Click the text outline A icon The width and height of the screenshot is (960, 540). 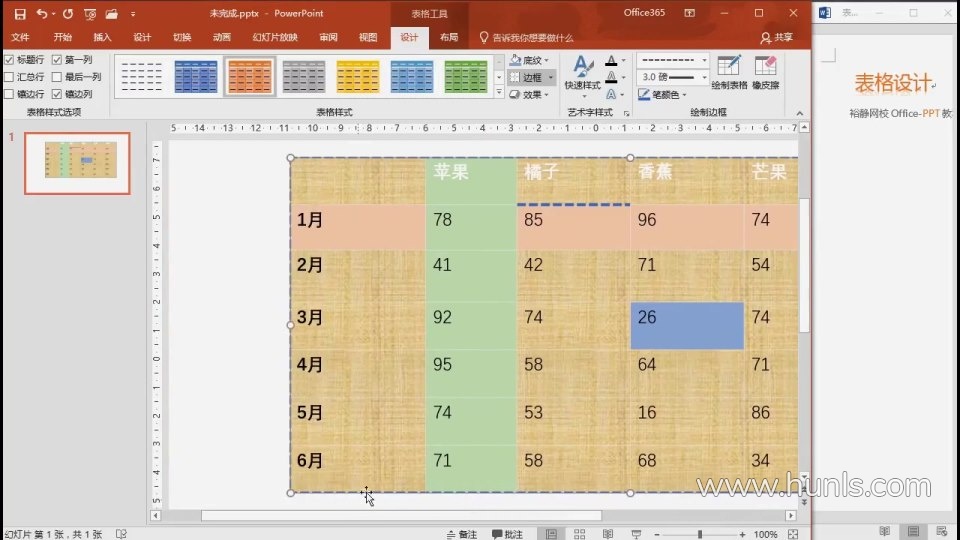[x=611, y=77]
